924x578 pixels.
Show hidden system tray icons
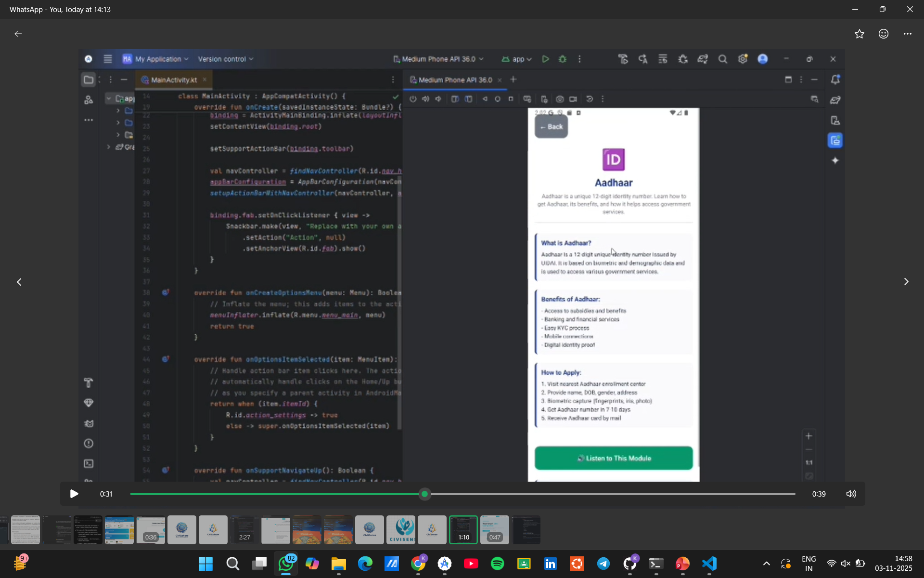[x=767, y=564]
